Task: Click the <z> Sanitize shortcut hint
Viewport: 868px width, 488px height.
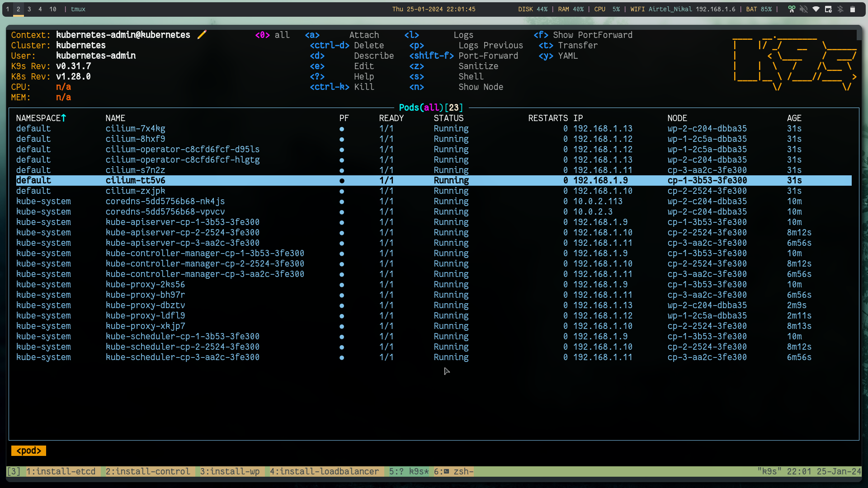Action: pyautogui.click(x=454, y=66)
